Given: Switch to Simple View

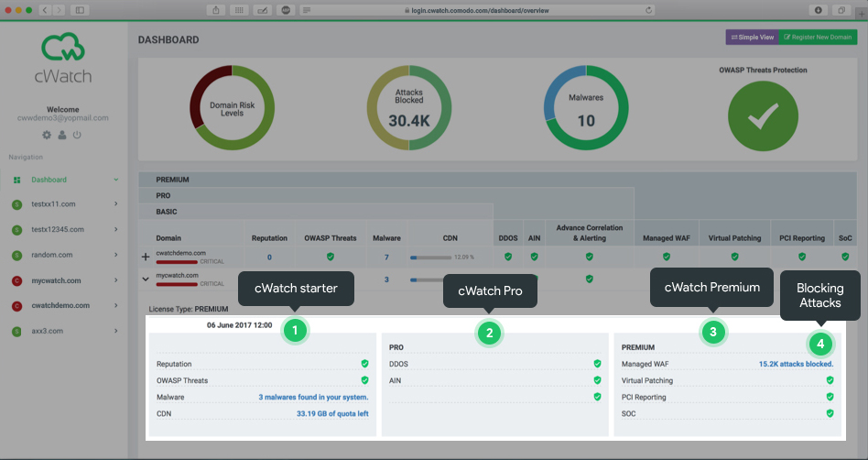Looking at the screenshot, I should (753, 38).
